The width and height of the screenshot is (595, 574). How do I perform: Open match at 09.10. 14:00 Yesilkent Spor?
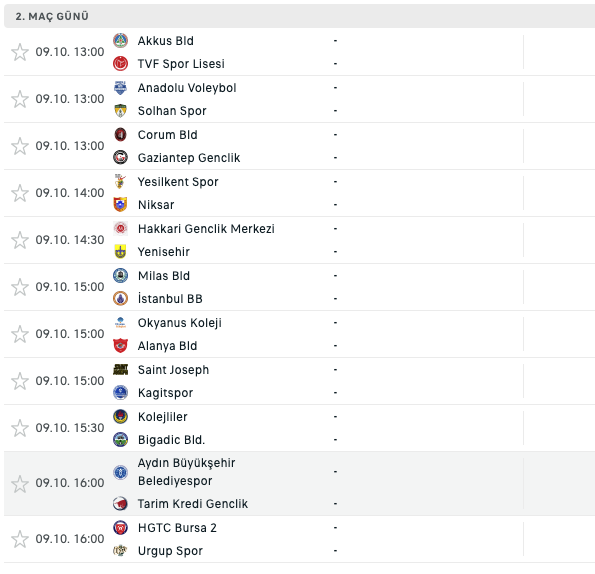pyautogui.click(x=299, y=193)
